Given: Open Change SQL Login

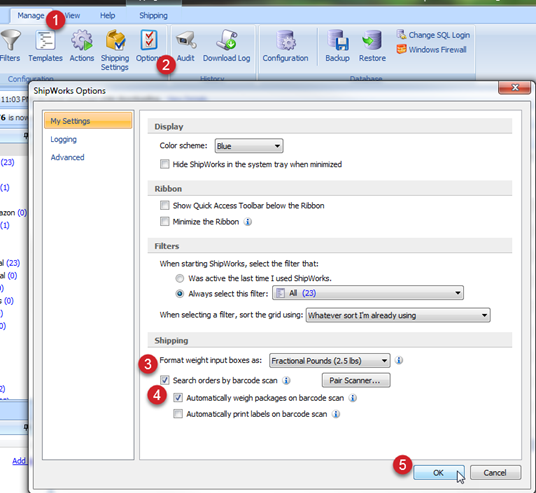Looking at the screenshot, I should coord(433,35).
